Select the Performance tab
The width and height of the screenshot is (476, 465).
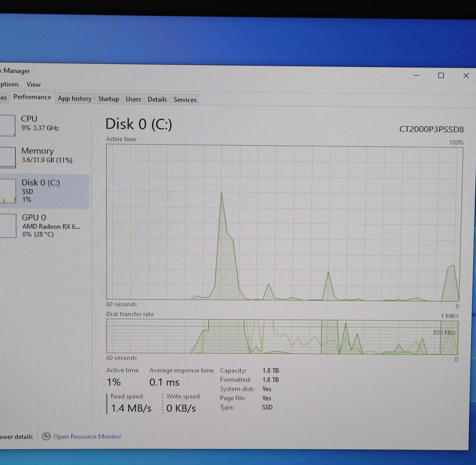click(x=32, y=97)
